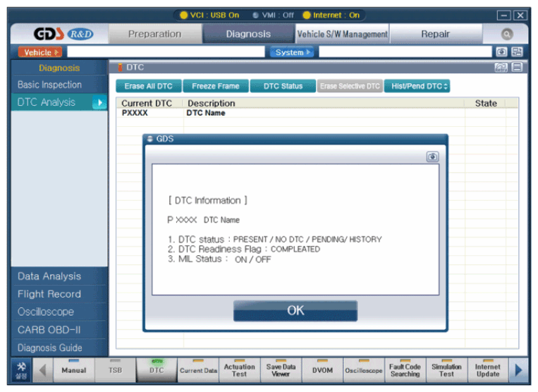Open the Vehicle selector
538x392 pixels.
39,52
